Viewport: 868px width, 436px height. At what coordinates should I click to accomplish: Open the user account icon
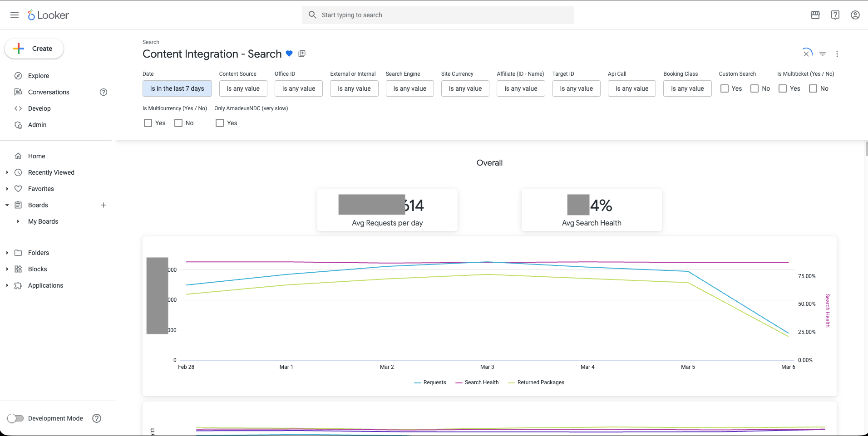point(855,15)
